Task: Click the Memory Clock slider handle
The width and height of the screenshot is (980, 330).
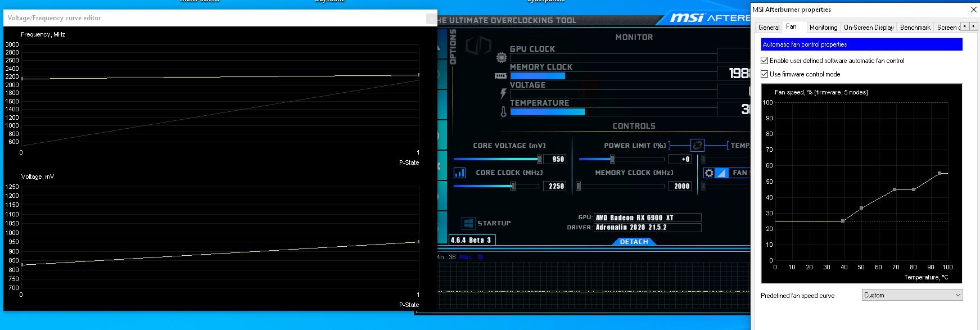Action: point(578,186)
